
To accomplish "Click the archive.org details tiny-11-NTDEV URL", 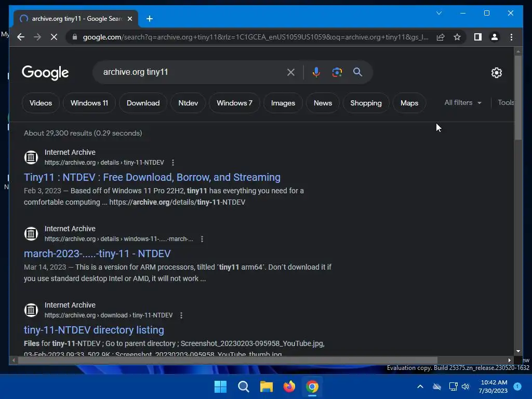I will click(x=104, y=163).
